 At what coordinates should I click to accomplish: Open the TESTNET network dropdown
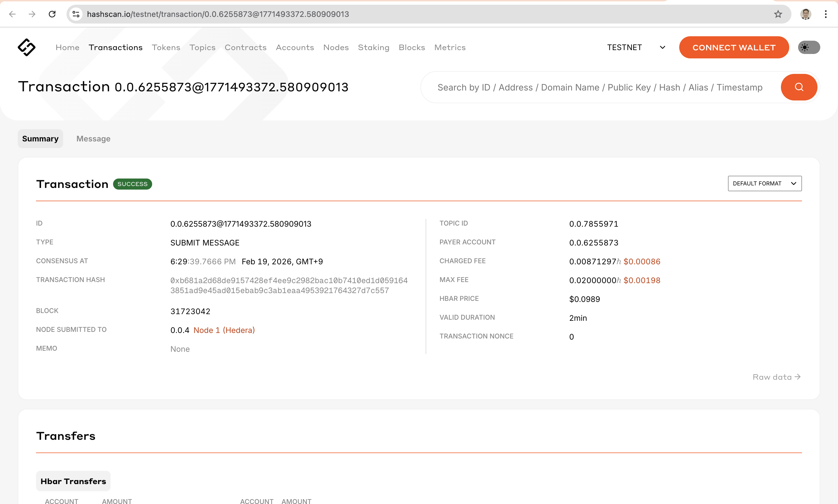point(625,47)
